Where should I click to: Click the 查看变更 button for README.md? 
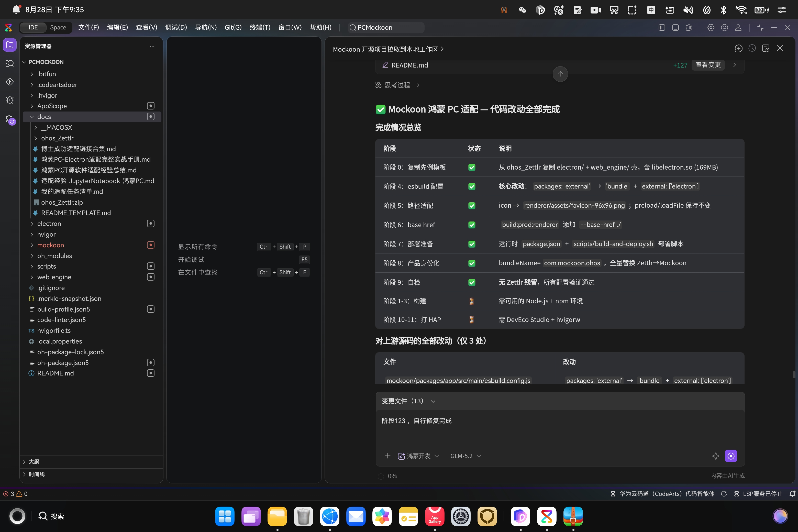click(708, 65)
